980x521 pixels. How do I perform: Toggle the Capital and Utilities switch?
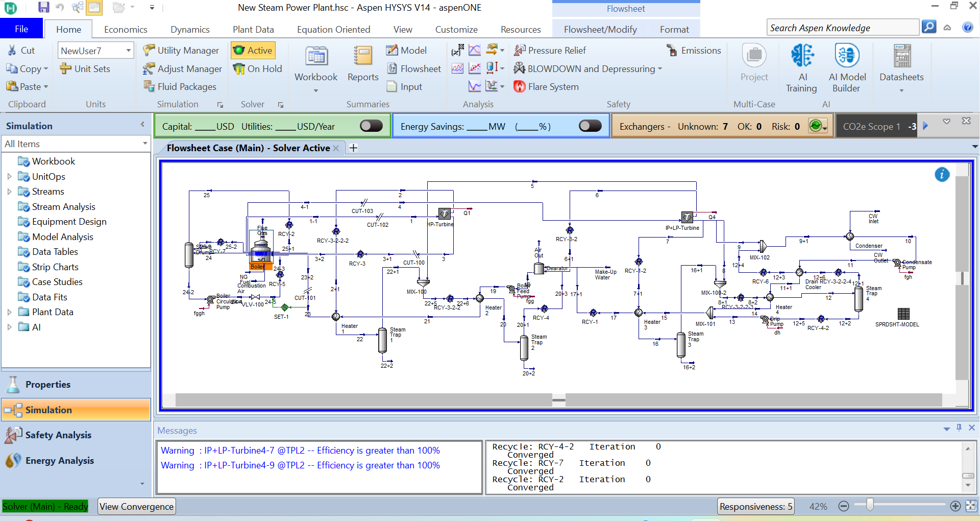point(371,126)
